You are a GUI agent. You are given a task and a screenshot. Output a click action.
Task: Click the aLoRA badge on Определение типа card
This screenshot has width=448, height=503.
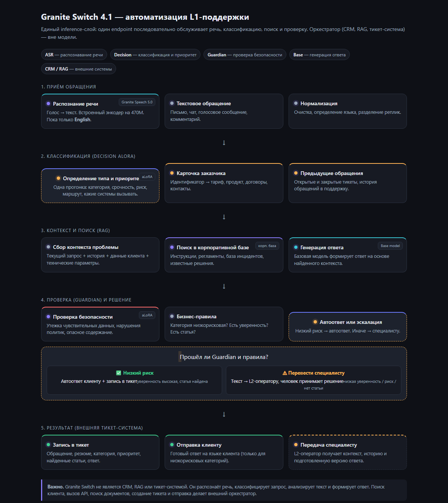point(147,177)
